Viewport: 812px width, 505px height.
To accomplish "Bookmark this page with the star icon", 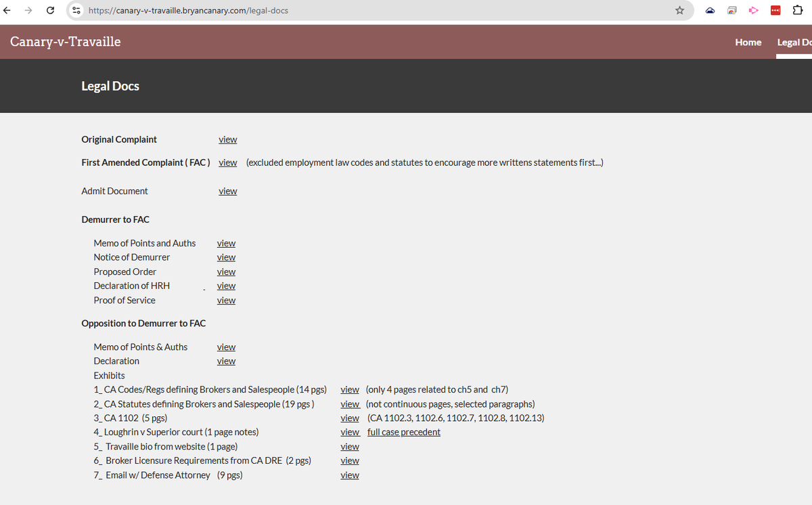I will click(x=679, y=11).
